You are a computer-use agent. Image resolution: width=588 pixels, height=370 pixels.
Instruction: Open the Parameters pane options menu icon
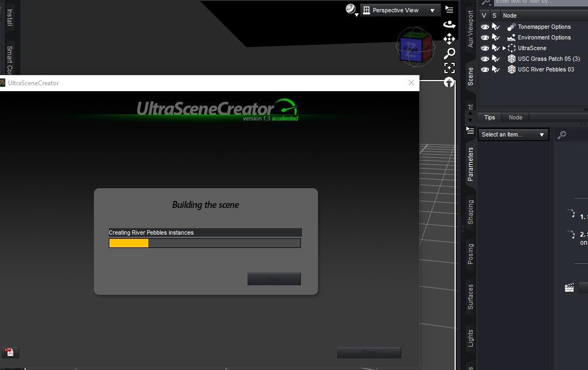click(470, 131)
